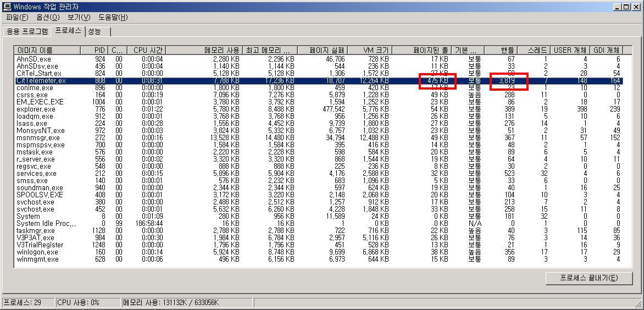
Task: Select the System Idle Process row
Action: pos(46,224)
